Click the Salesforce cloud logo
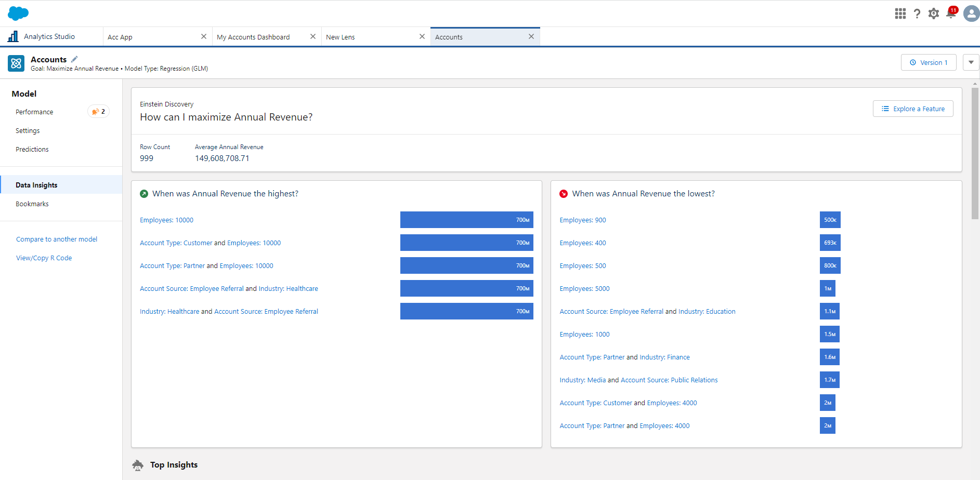This screenshot has height=480, width=980. (17, 13)
